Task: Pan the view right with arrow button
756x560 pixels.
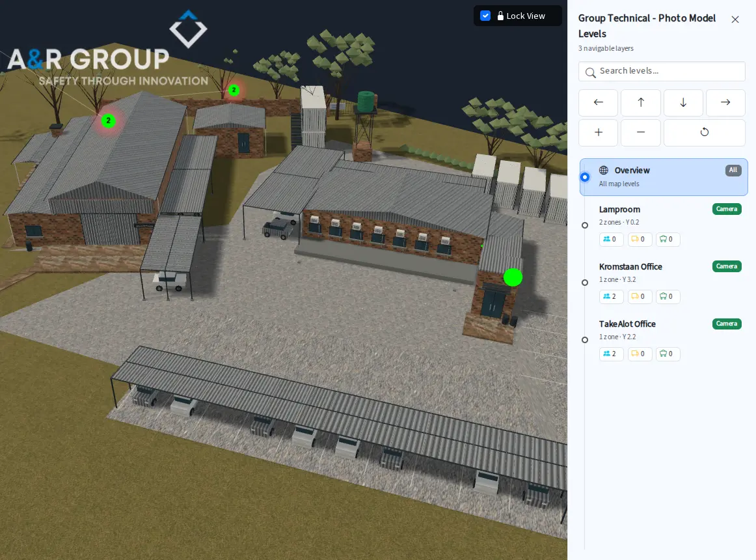Action: coord(725,102)
